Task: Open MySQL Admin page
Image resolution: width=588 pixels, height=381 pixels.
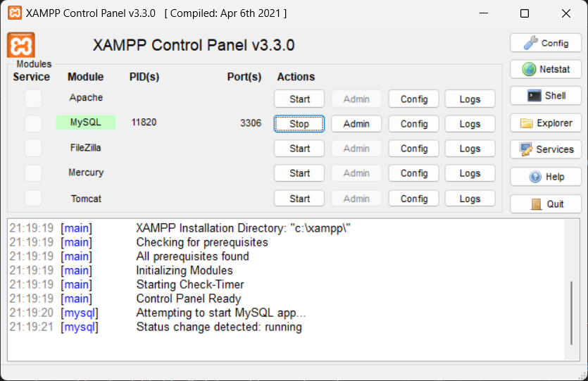Action: click(x=356, y=124)
